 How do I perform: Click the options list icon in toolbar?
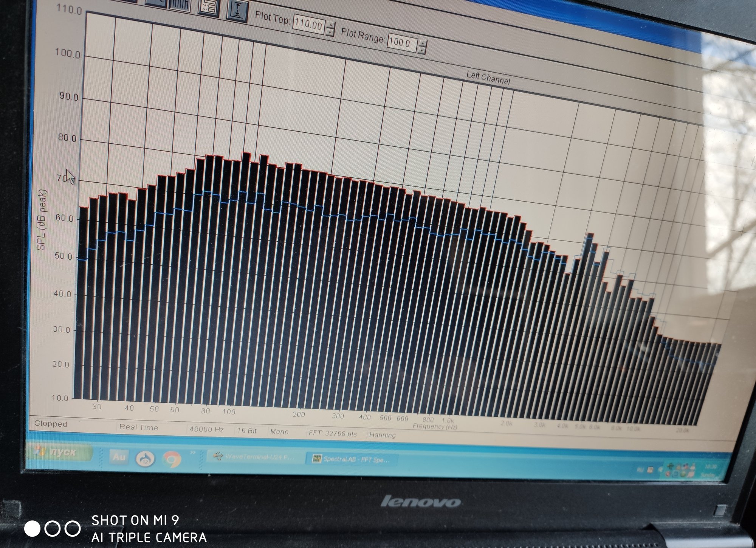209,7
